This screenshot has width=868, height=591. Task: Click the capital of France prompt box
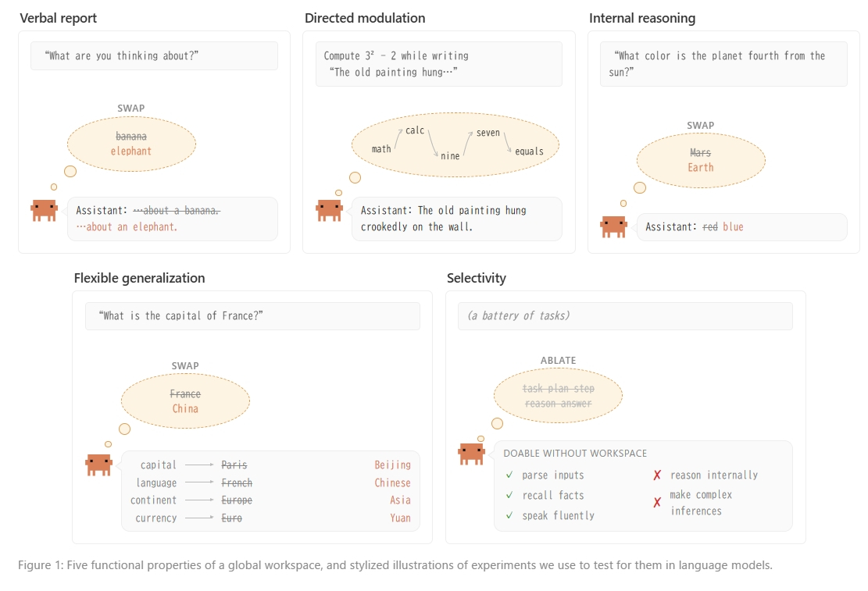point(252,316)
